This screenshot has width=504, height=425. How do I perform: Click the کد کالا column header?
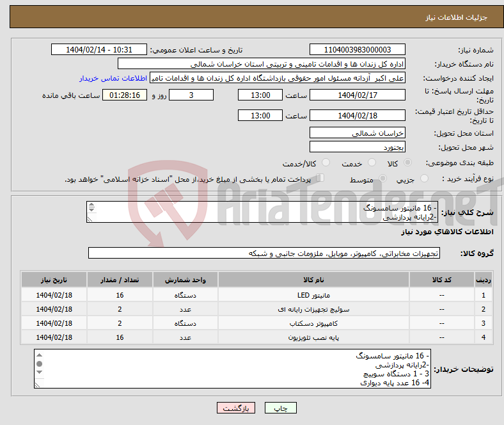442,280
